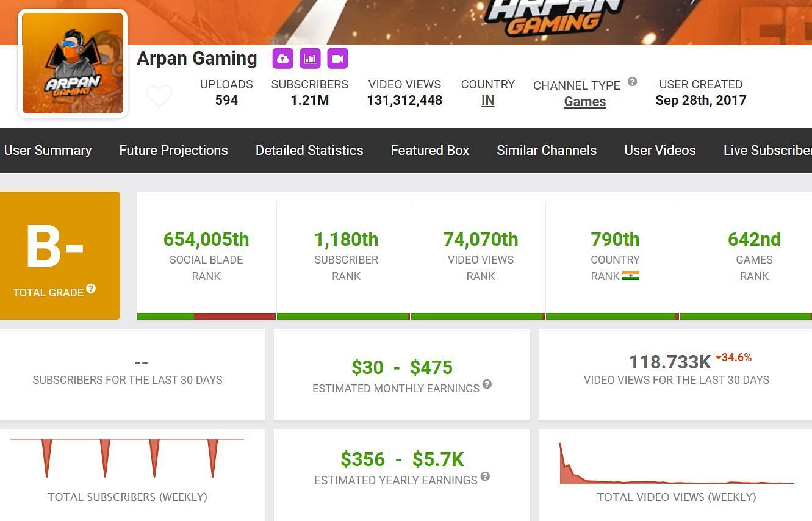
Task: Click the Video Views For The Last 30 Days label
Action: coord(677,379)
